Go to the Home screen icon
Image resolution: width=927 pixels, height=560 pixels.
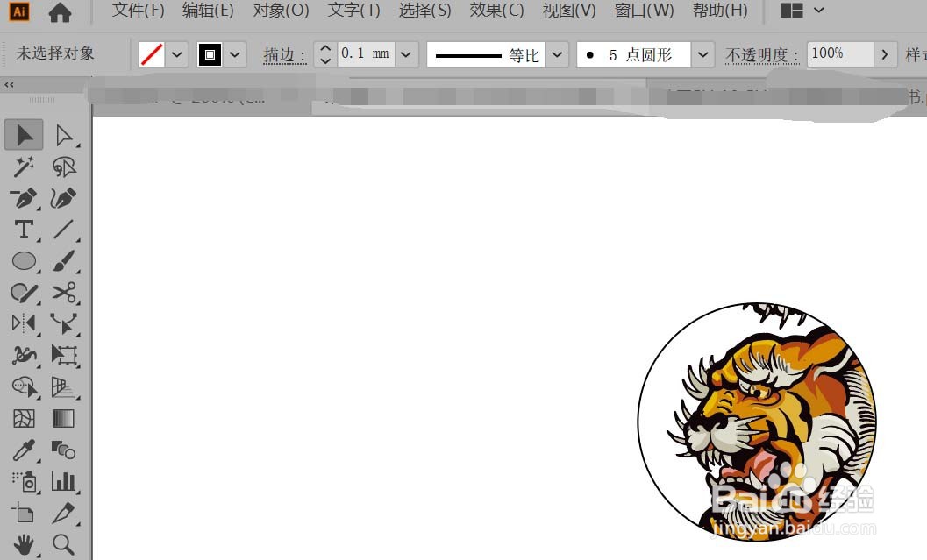click(60, 11)
